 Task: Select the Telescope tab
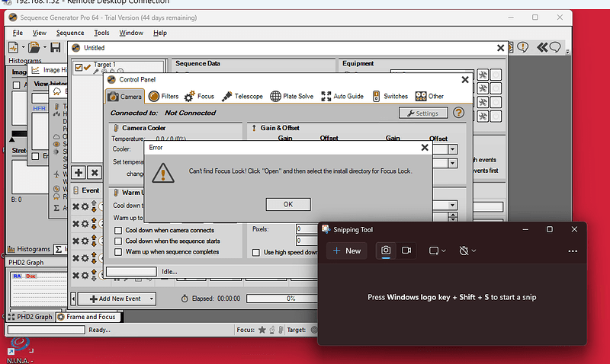coord(242,96)
